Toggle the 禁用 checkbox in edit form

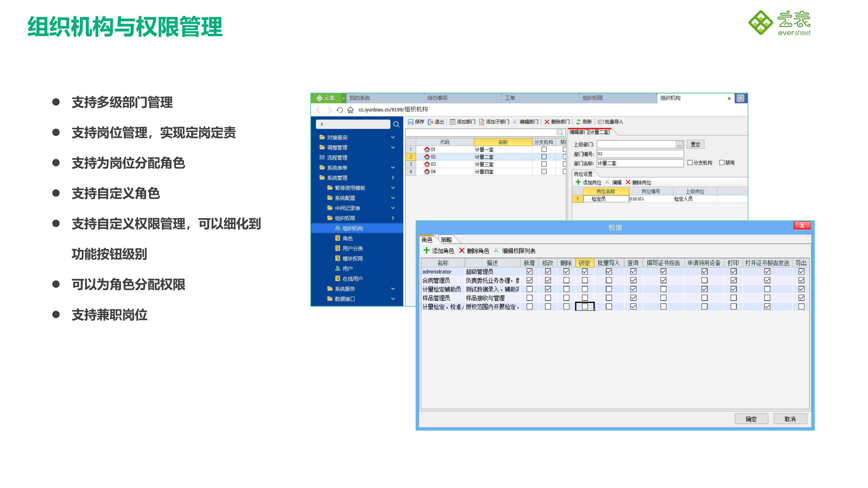pyautogui.click(x=722, y=163)
